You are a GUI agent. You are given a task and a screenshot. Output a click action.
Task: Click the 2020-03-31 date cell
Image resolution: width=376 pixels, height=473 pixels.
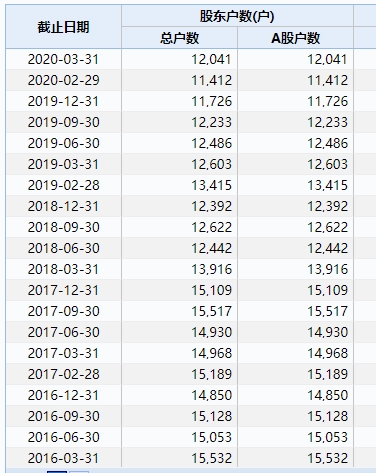point(63,59)
